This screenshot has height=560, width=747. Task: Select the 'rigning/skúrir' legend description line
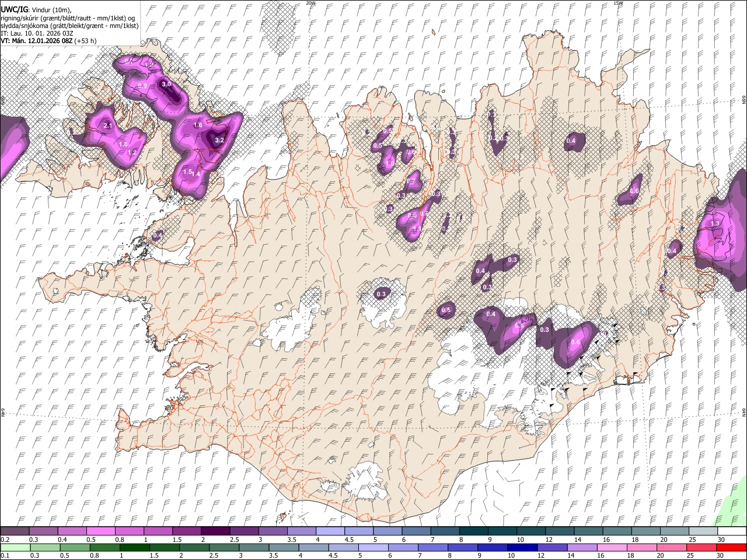(x=67, y=18)
